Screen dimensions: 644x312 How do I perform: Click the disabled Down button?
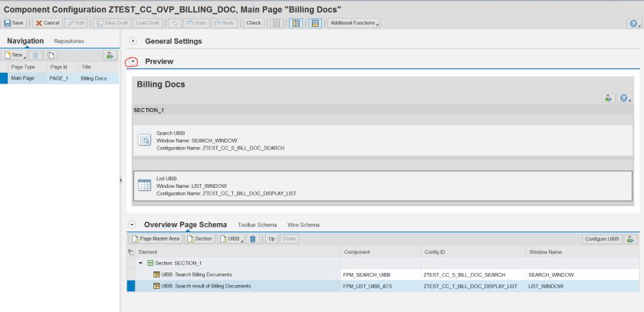[x=289, y=238]
